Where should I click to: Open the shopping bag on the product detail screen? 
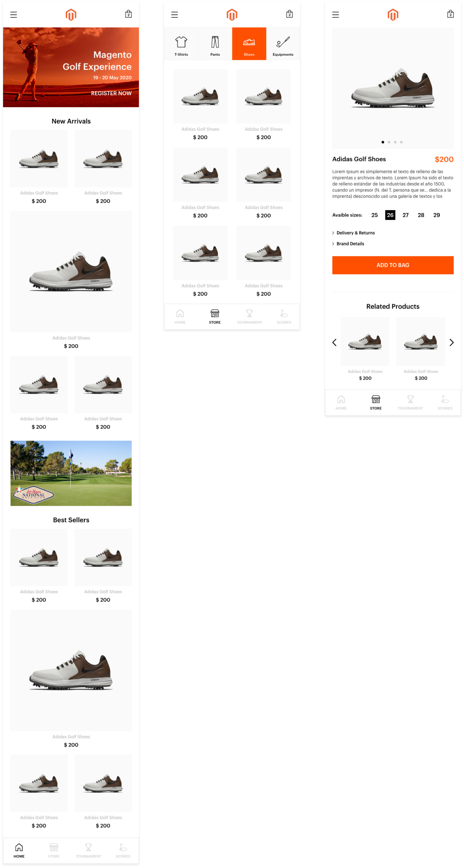450,14
